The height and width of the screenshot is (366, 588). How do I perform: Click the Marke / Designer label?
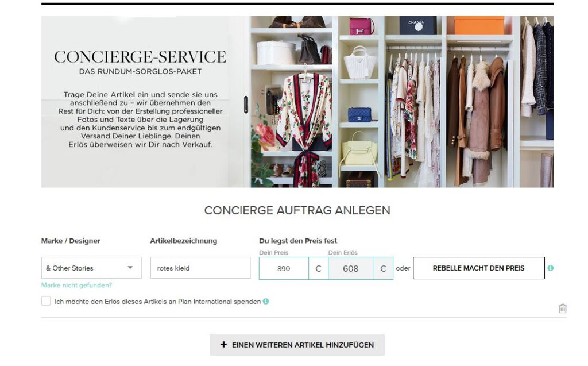point(71,241)
